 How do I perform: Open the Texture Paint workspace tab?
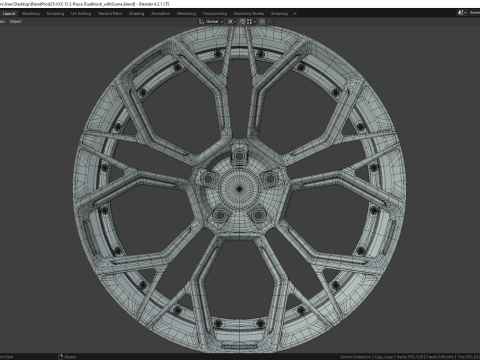110,14
